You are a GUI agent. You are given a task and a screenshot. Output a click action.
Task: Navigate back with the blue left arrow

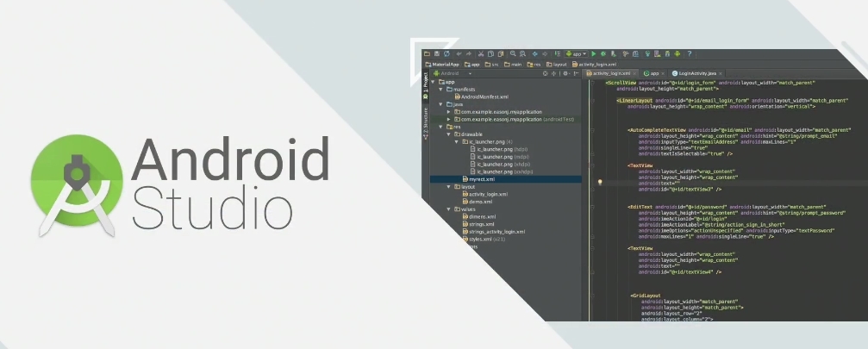pyautogui.click(x=535, y=53)
